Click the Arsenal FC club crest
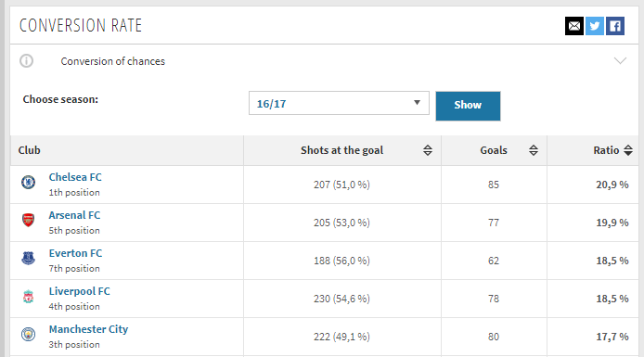 pyautogui.click(x=29, y=220)
